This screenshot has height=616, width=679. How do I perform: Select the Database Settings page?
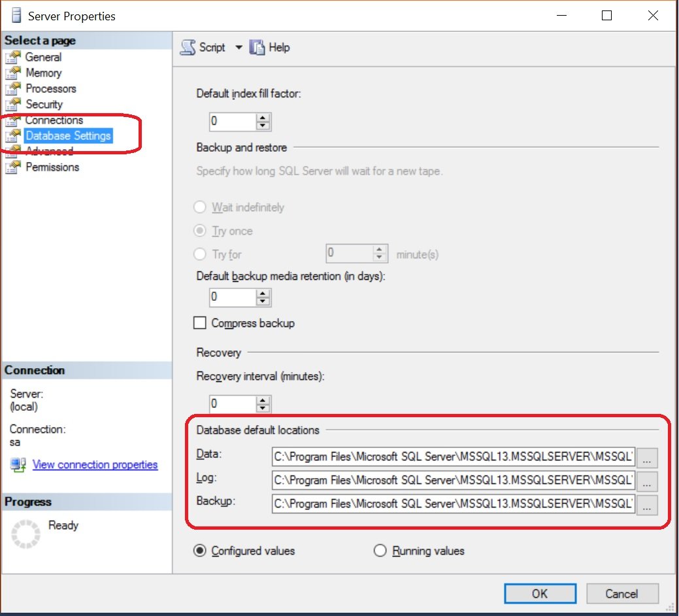coord(67,136)
